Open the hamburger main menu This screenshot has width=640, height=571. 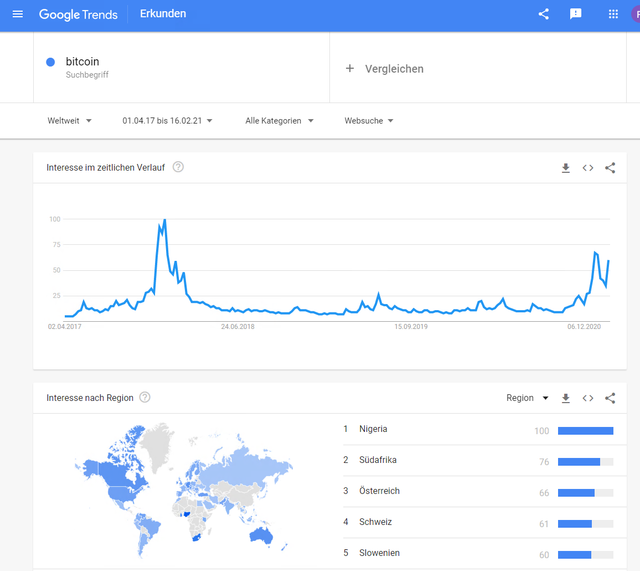point(17,14)
